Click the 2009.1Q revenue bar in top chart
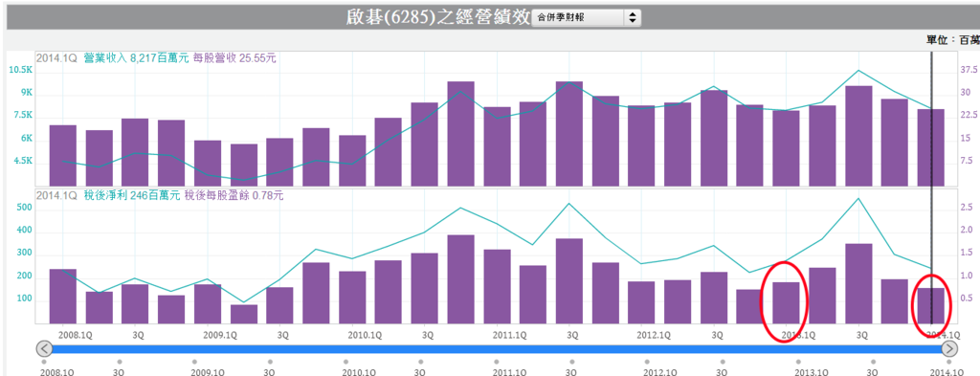The height and width of the screenshot is (376, 980). [x=208, y=164]
